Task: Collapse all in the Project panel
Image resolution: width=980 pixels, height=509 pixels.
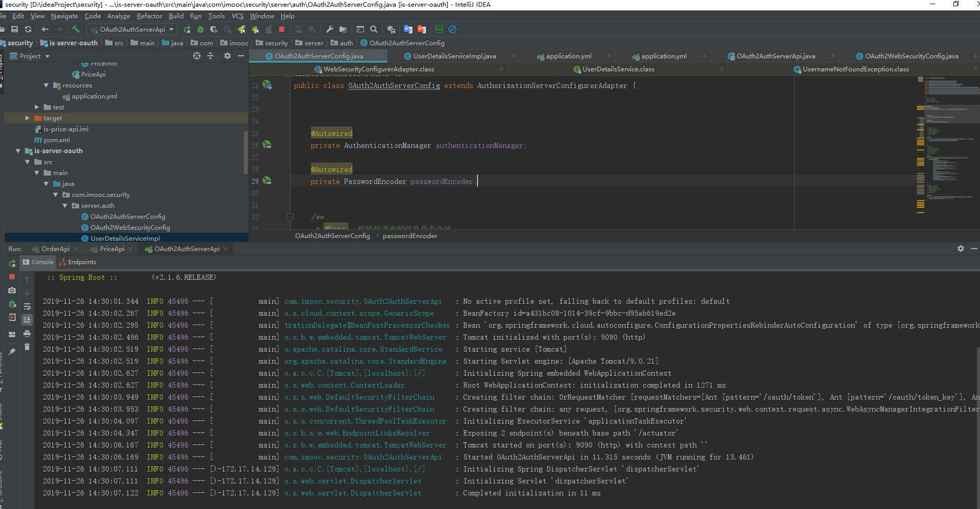Action: coord(210,56)
